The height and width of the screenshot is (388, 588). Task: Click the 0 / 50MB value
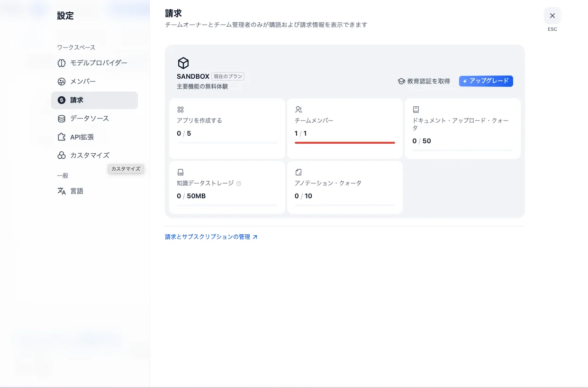(x=191, y=196)
